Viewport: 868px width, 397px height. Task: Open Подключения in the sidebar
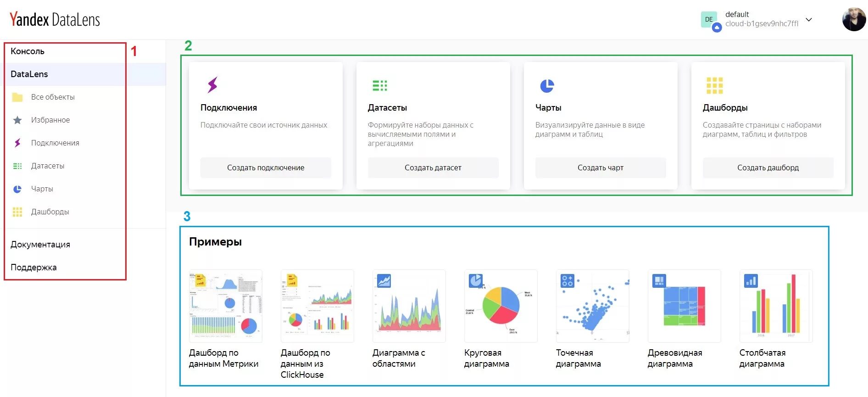point(55,143)
